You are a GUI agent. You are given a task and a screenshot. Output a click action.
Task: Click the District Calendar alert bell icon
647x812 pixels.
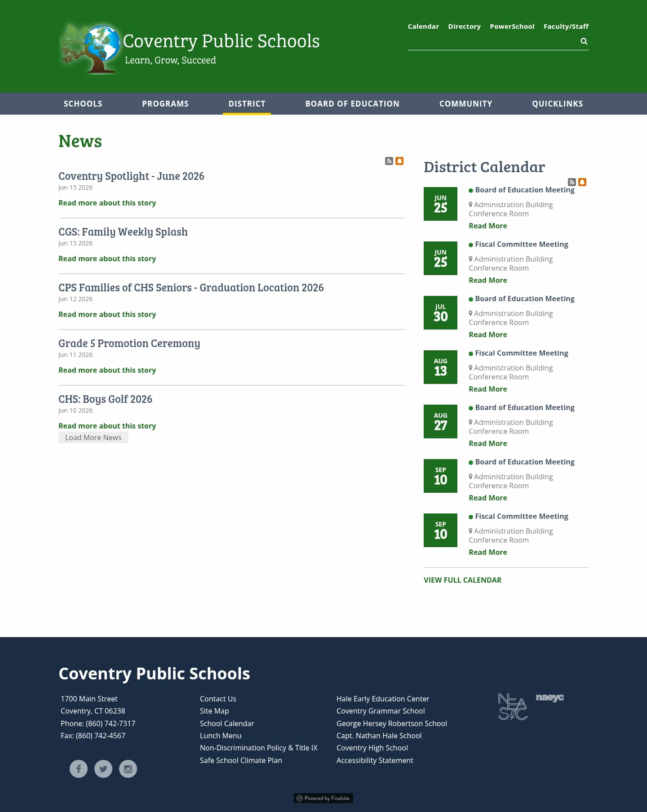pyautogui.click(x=582, y=182)
